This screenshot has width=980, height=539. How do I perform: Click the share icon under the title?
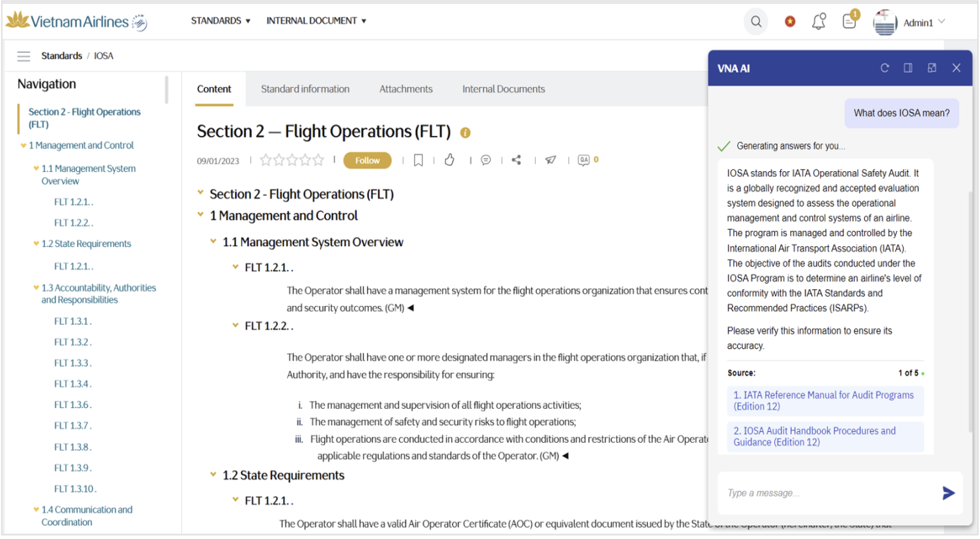pyautogui.click(x=517, y=160)
